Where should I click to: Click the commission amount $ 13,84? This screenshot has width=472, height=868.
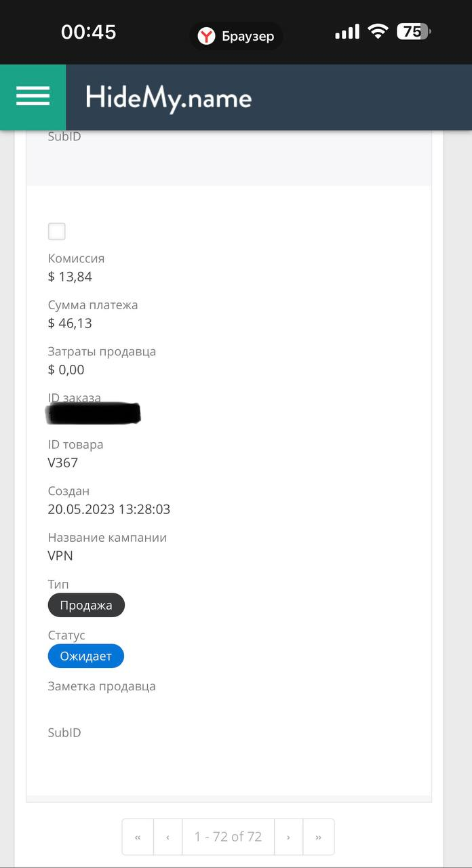click(x=70, y=277)
